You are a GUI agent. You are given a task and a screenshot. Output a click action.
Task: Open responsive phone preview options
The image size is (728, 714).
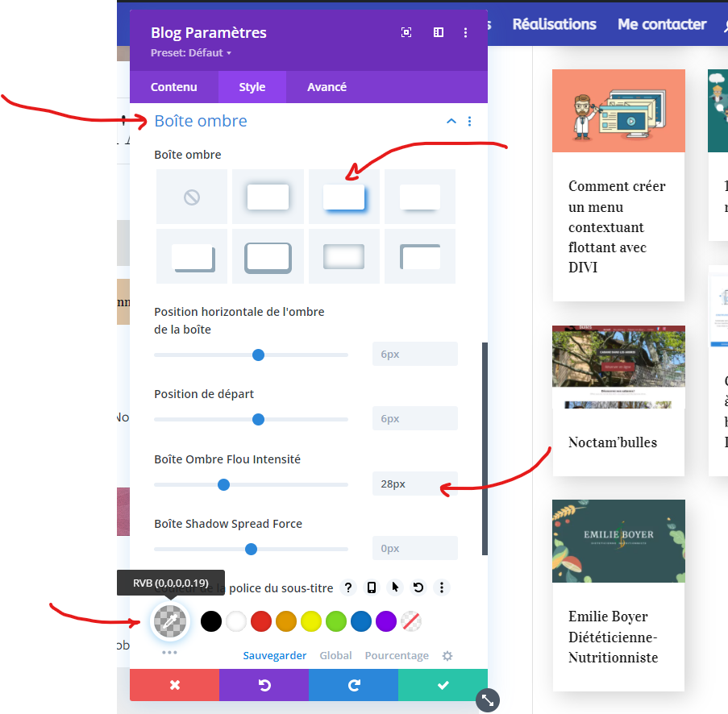(x=372, y=587)
